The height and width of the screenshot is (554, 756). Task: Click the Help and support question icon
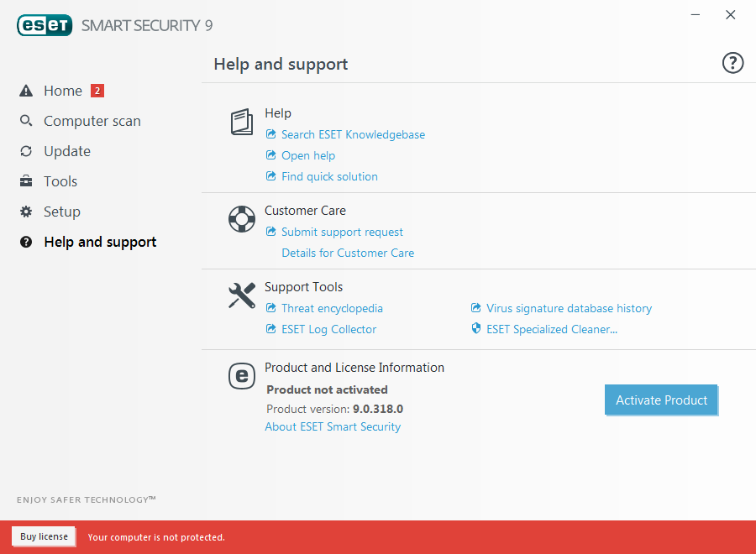[24, 242]
